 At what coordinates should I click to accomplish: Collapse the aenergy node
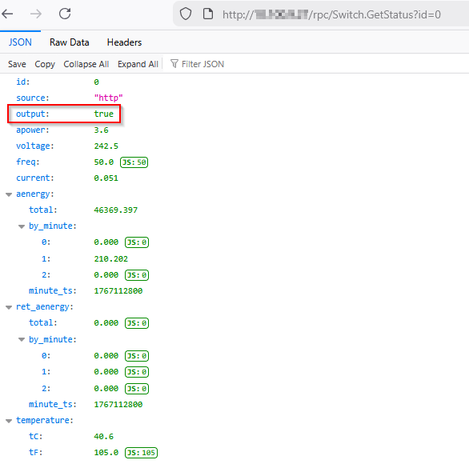pyautogui.click(x=9, y=194)
